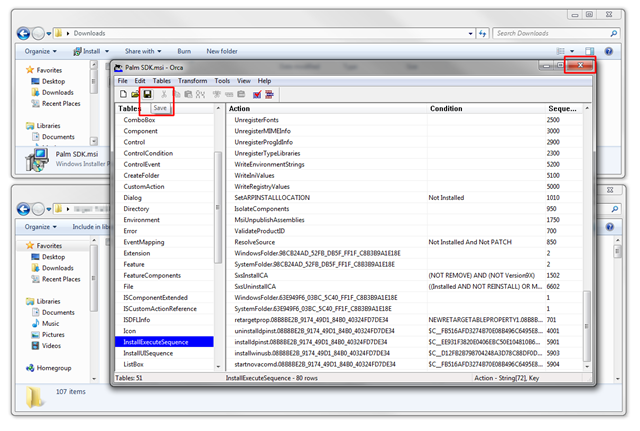Screen dimensions: 640x431
Task: Open the address bar history dropdown in Downloads
Action: (x=471, y=33)
